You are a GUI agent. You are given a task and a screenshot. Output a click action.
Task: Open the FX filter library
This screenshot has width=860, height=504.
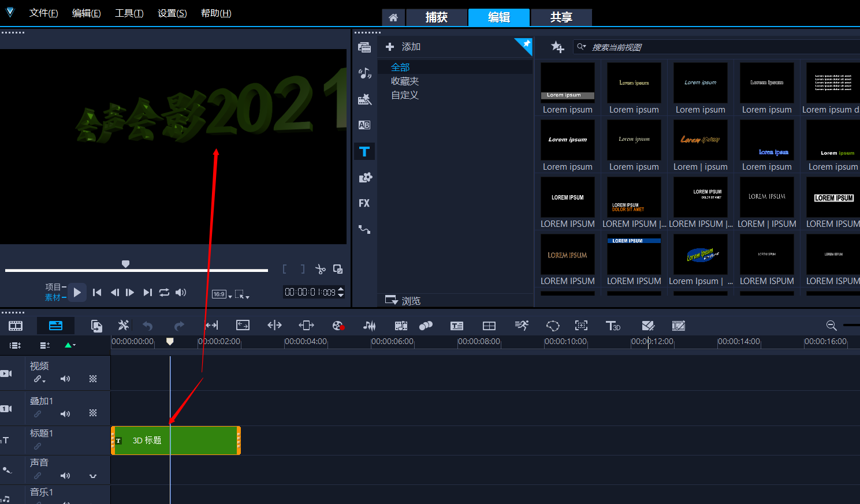pyautogui.click(x=364, y=203)
